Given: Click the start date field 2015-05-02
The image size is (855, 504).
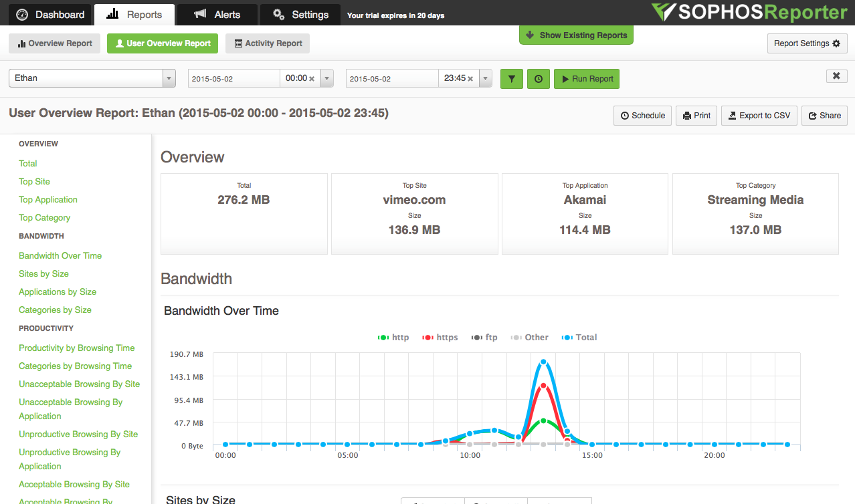Looking at the screenshot, I should point(233,78).
